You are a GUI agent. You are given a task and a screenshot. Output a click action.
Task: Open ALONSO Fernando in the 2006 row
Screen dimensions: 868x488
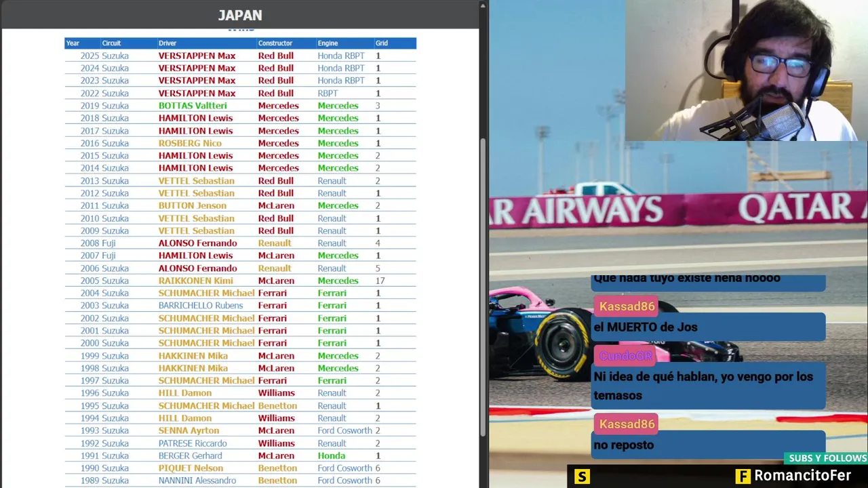pos(197,268)
